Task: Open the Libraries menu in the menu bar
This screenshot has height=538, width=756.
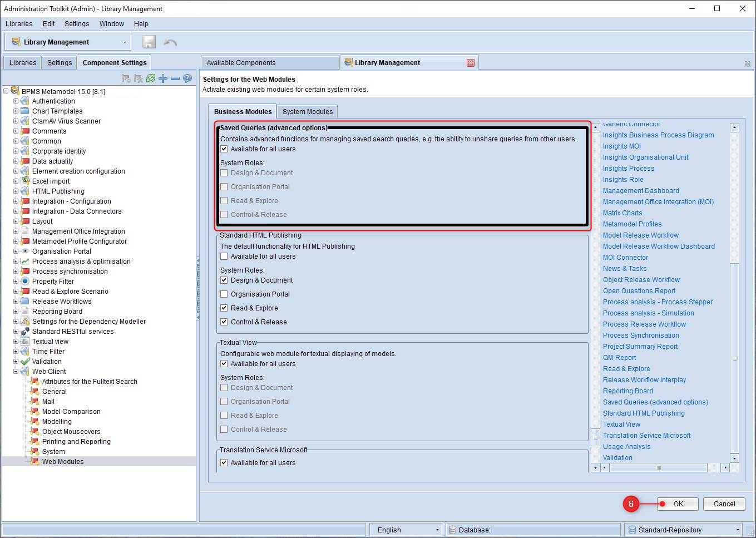Action: tap(19, 24)
